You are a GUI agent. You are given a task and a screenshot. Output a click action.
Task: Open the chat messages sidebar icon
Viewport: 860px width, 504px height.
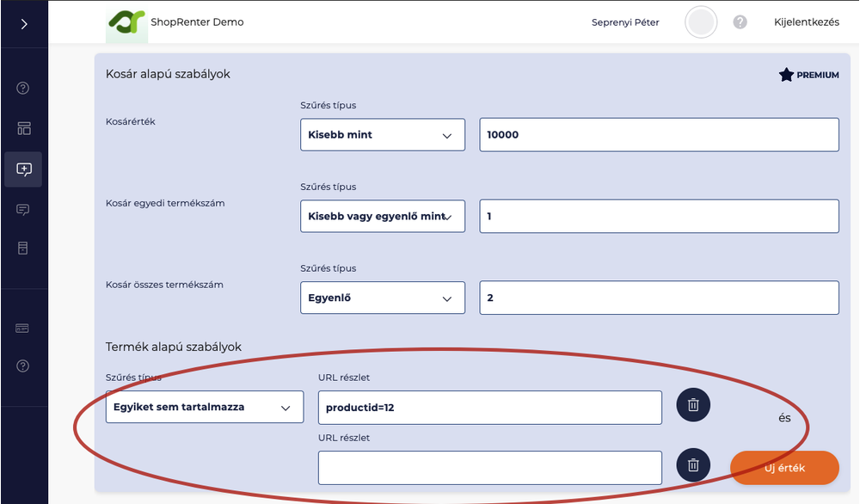(23, 209)
